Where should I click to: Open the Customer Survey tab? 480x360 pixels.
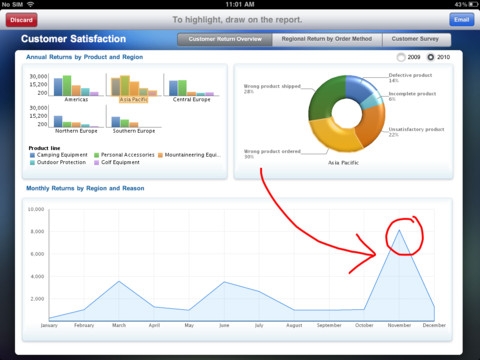coord(416,39)
